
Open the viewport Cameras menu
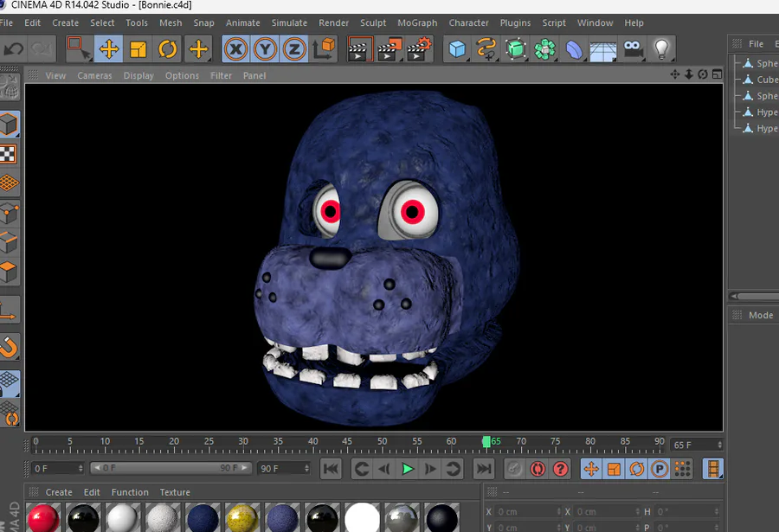point(94,76)
